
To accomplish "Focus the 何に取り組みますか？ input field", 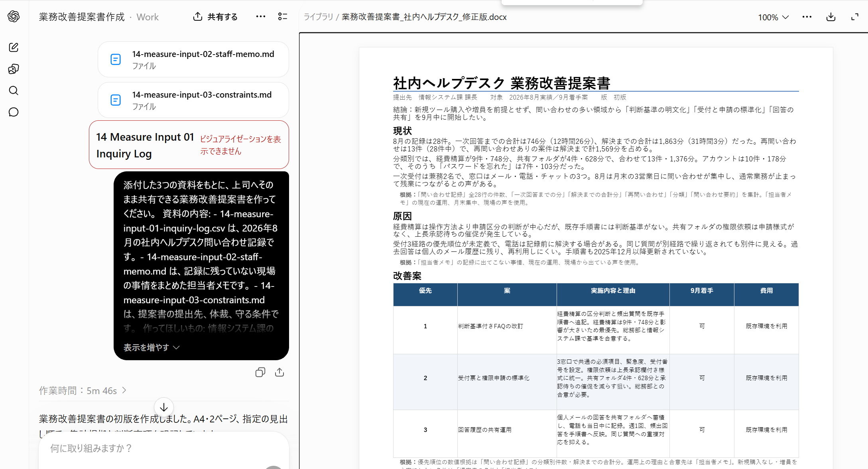I will point(164,449).
